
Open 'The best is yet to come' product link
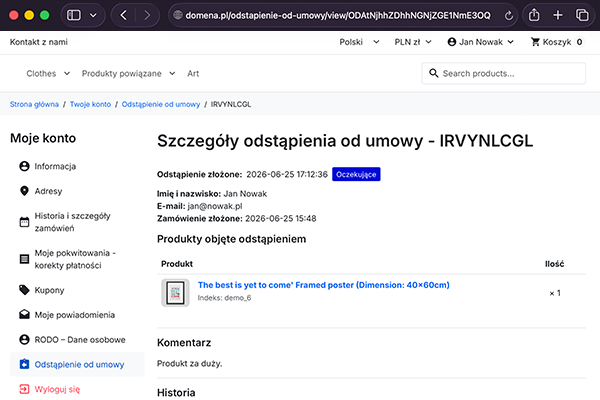click(323, 285)
